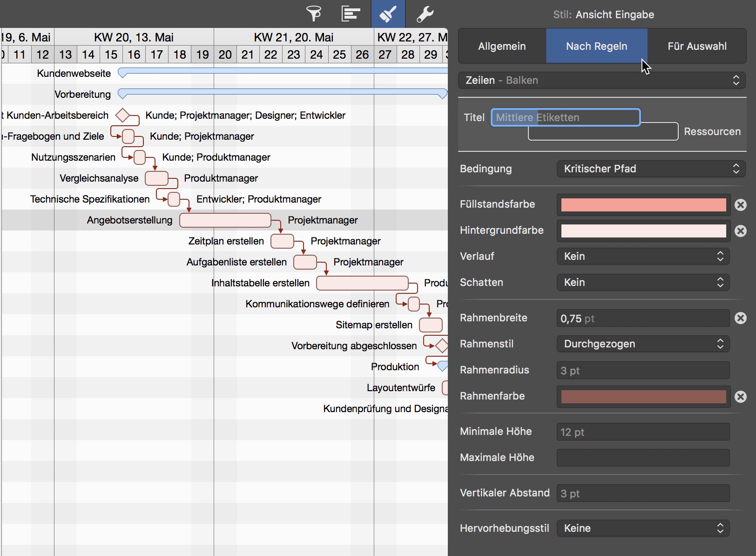Image resolution: width=756 pixels, height=556 pixels.
Task: Clear the Hintergrundfarbe setting
Action: [740, 231]
